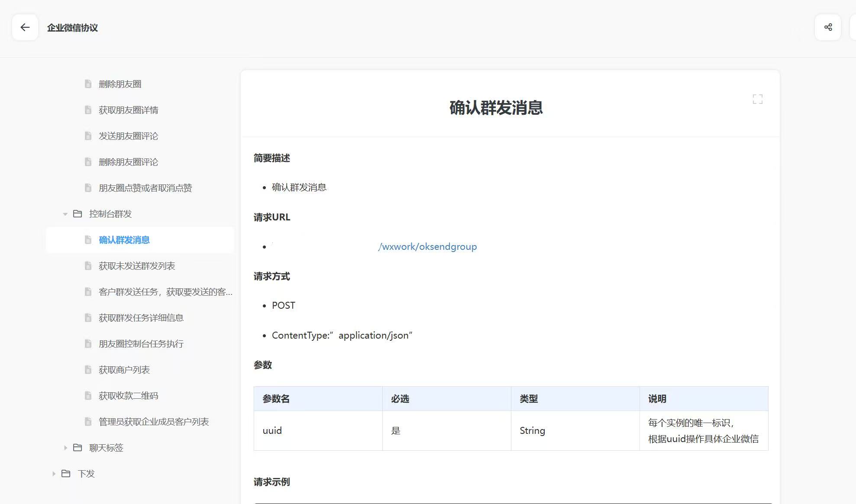
Task: Open 获取群发任务详细信息 page
Action: (x=141, y=318)
